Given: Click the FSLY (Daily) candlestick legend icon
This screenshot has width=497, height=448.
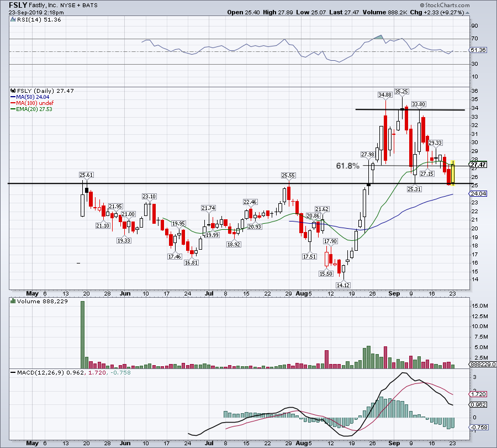Looking at the screenshot, I should [13, 91].
